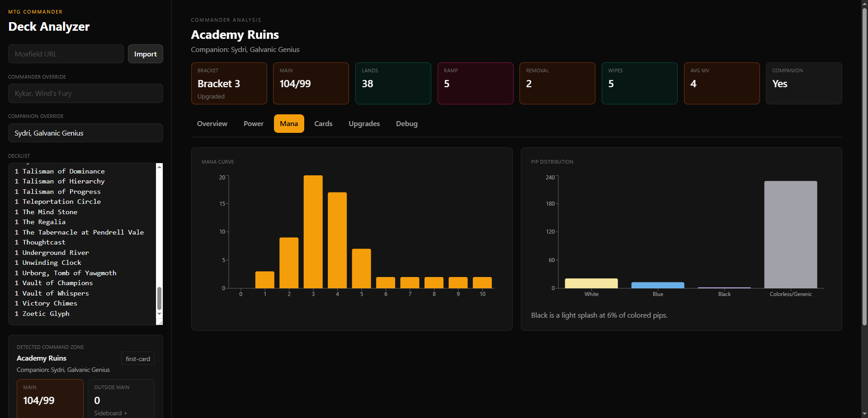Click the 5-mana bar in mana curve
Image resolution: width=868 pixels, height=418 pixels.
click(362, 268)
